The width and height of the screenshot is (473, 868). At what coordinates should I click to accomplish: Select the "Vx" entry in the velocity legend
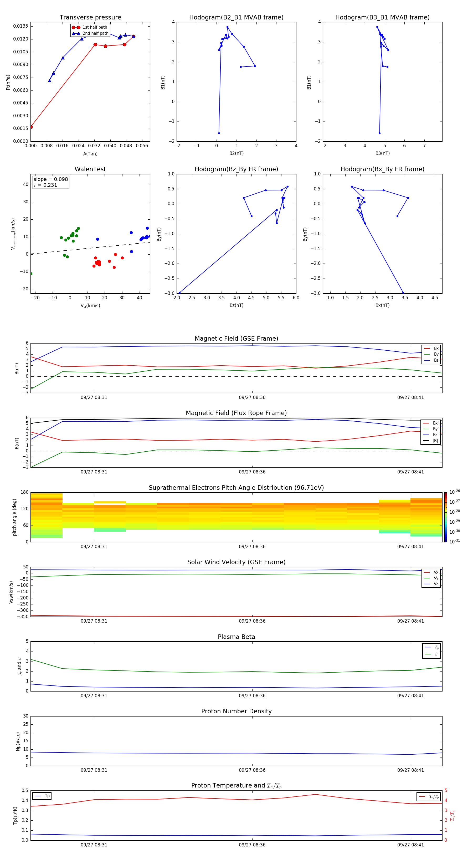tap(431, 572)
